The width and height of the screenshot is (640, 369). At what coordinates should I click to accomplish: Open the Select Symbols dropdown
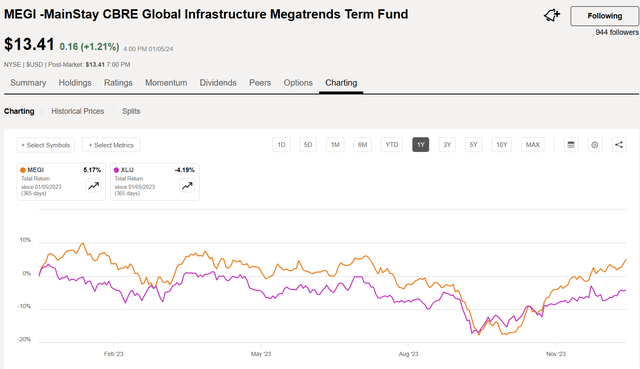[x=46, y=145]
